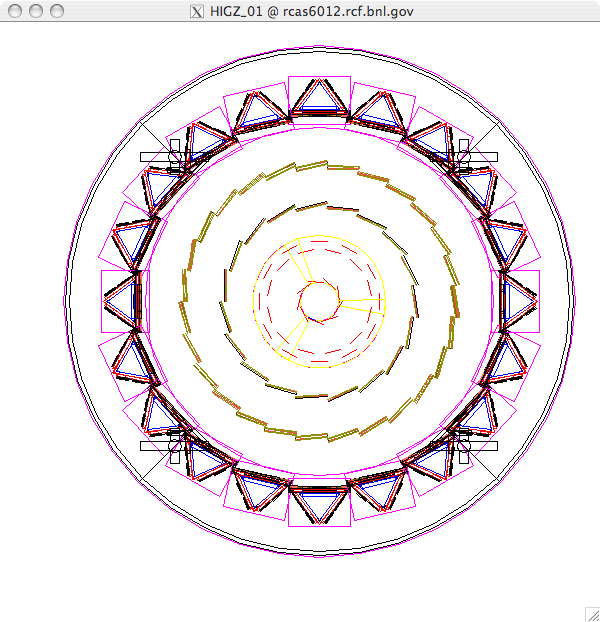This screenshot has height=622, width=600.
Task: Click the small red polygon at the detector center
Action: 319,300
